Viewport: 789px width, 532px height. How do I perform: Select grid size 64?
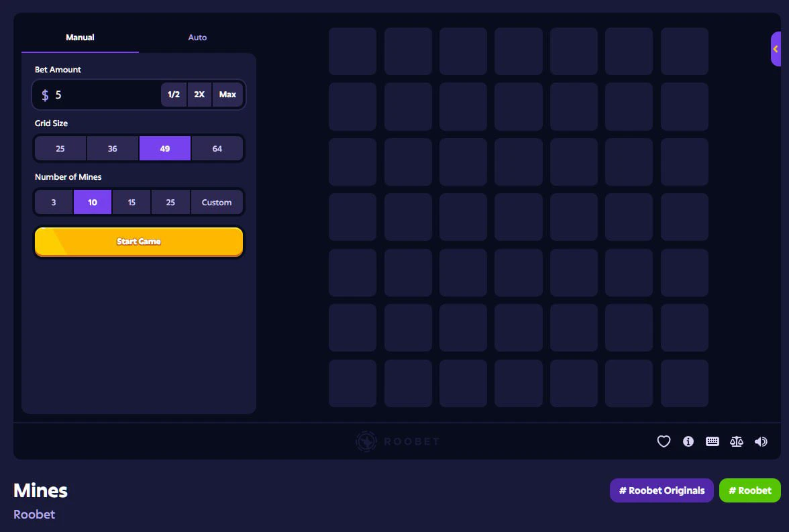click(217, 148)
